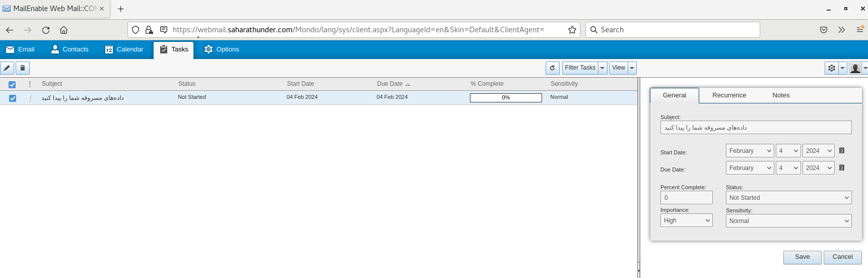Uncheck the Persian task row checkbox

pyautogui.click(x=13, y=98)
